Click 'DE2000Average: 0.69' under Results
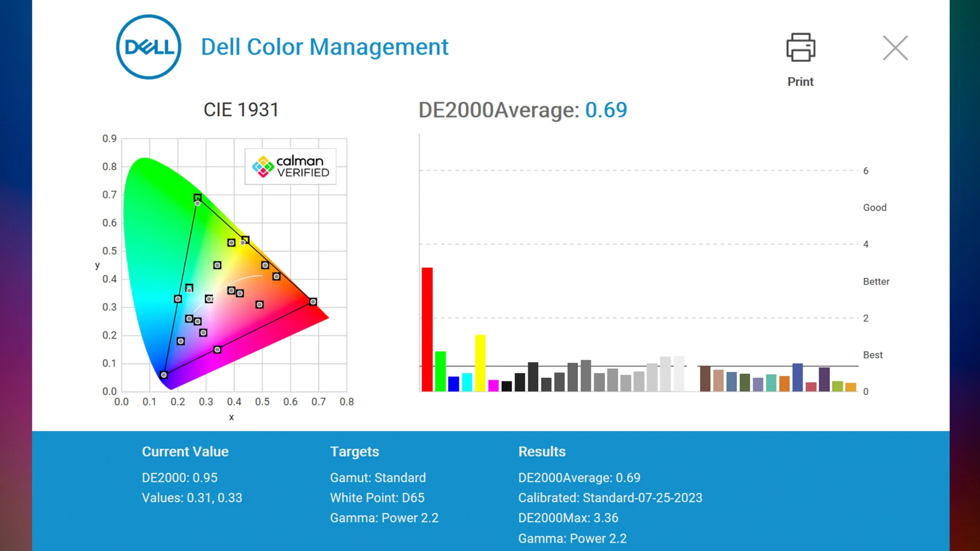The height and width of the screenshot is (551, 980). point(579,478)
